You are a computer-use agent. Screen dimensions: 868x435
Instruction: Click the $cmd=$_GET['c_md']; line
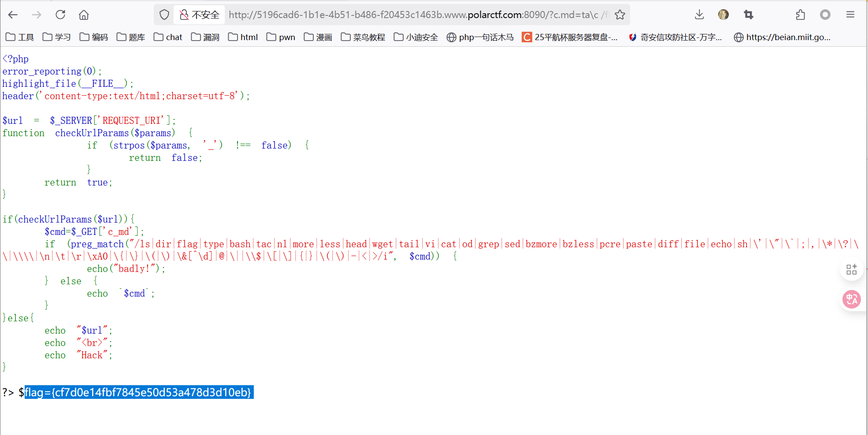click(94, 232)
